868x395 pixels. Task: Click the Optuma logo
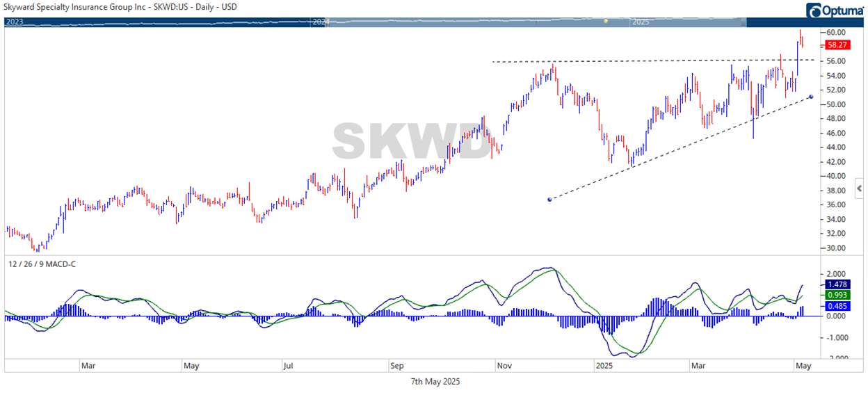pos(835,10)
